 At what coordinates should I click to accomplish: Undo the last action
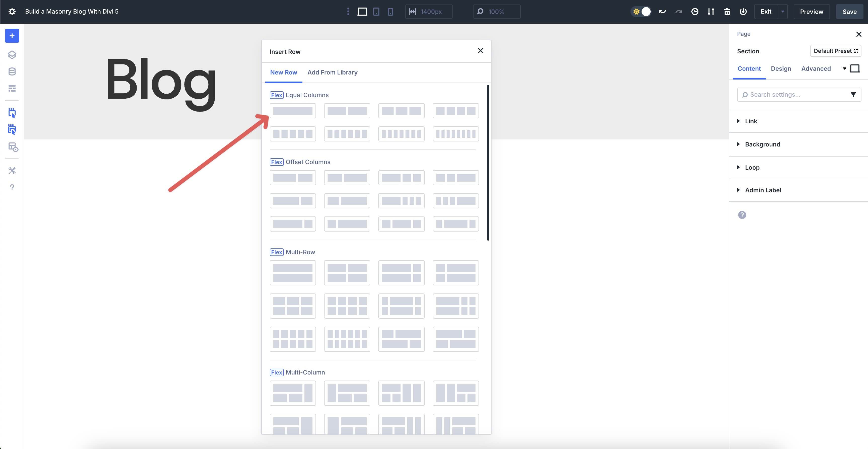pos(662,11)
